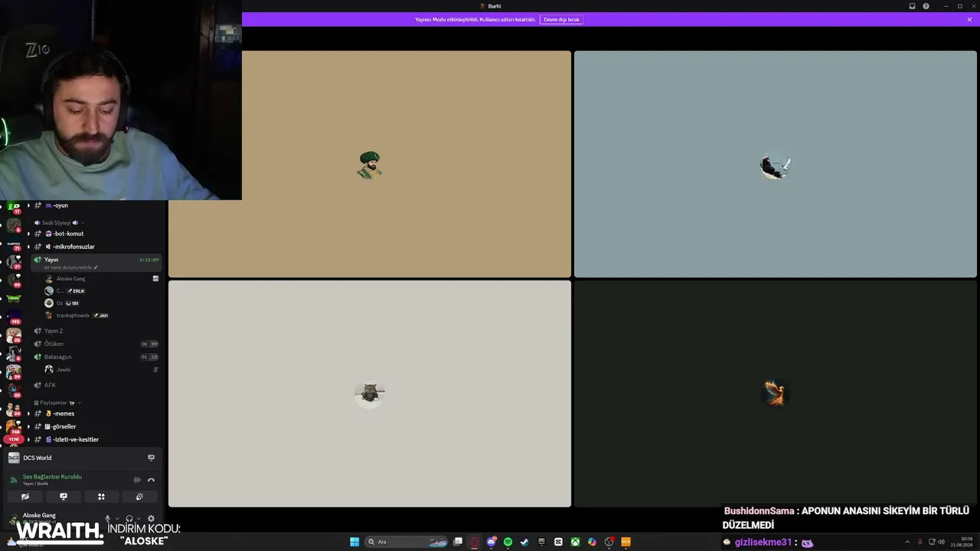Open the soundboard button in voice panel

139,497
